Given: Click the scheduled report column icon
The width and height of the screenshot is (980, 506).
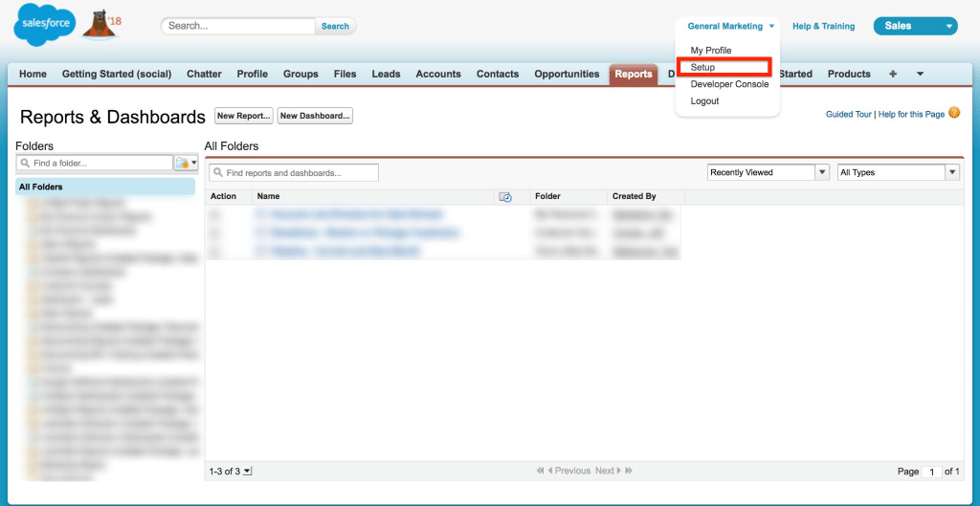Looking at the screenshot, I should [505, 197].
